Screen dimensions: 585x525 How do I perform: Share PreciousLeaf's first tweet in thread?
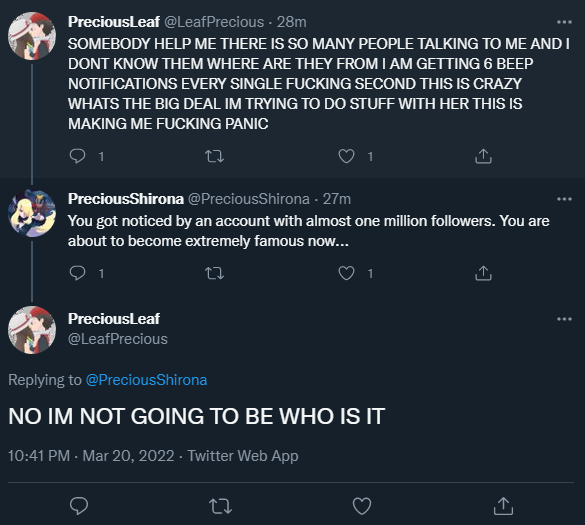(x=484, y=156)
